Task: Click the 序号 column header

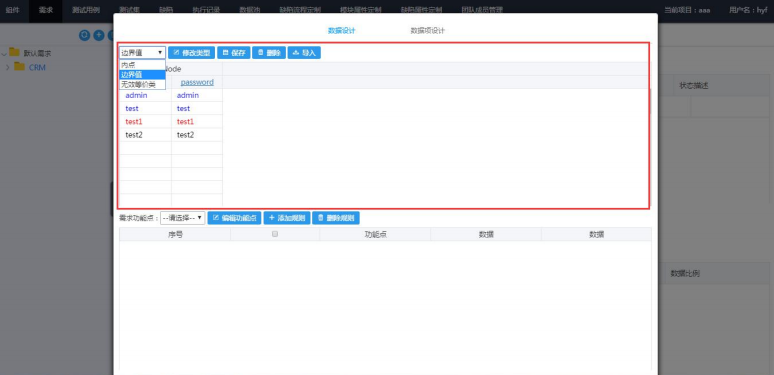Action: [x=175, y=234]
